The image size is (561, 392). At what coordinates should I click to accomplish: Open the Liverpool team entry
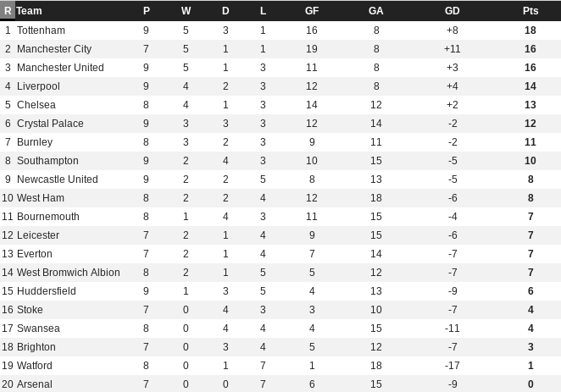(38, 86)
